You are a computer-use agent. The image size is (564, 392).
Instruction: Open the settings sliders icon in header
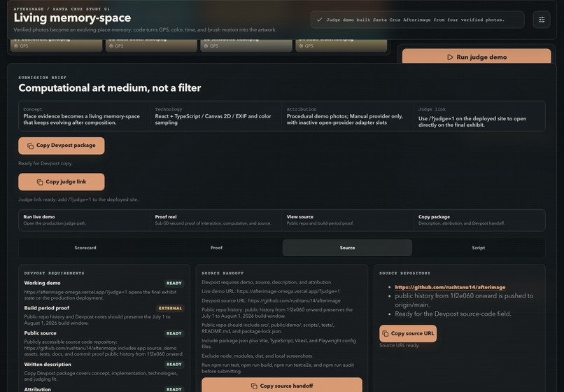542,20
